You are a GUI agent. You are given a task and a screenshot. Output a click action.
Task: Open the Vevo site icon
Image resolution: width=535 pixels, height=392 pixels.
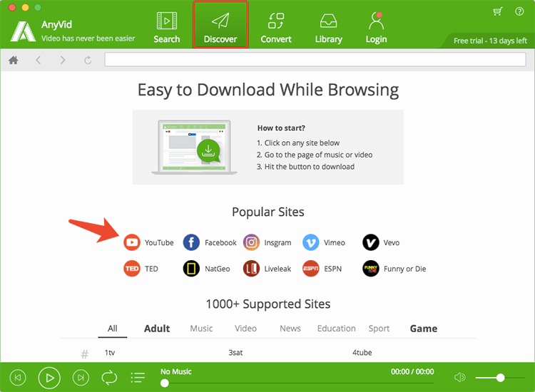370,242
